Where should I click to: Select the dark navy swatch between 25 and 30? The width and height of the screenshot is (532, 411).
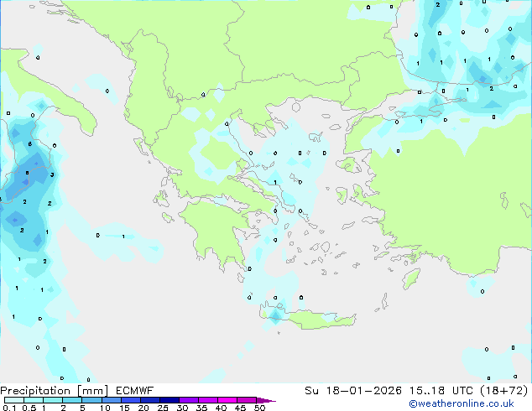[x=169, y=400]
